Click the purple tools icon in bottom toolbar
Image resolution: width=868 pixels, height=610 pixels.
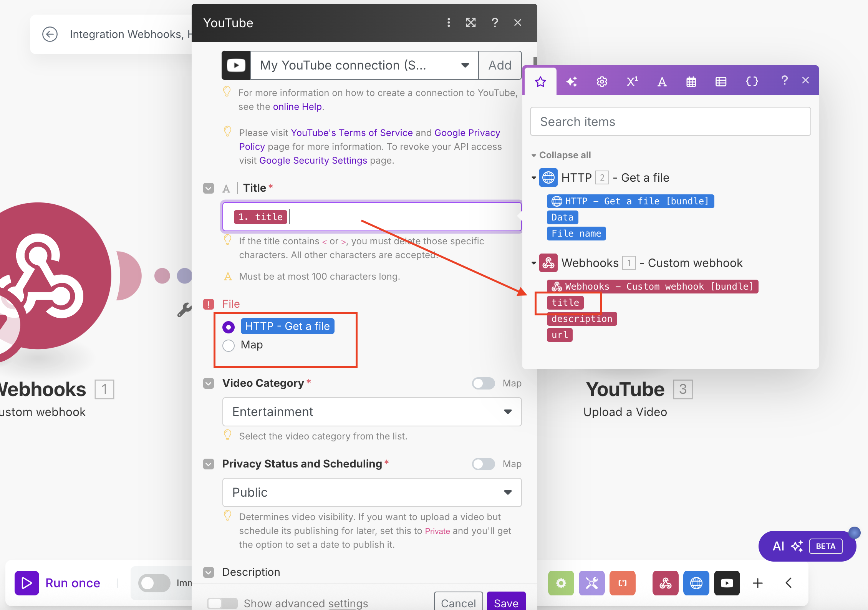(591, 583)
